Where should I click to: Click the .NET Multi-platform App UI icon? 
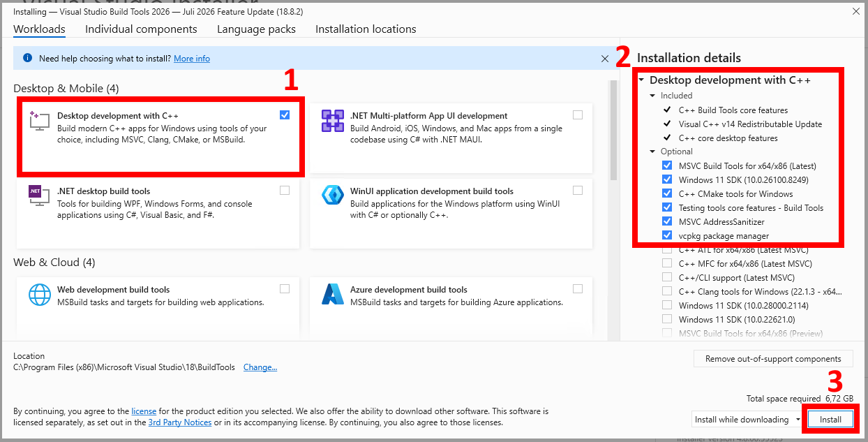pos(332,121)
